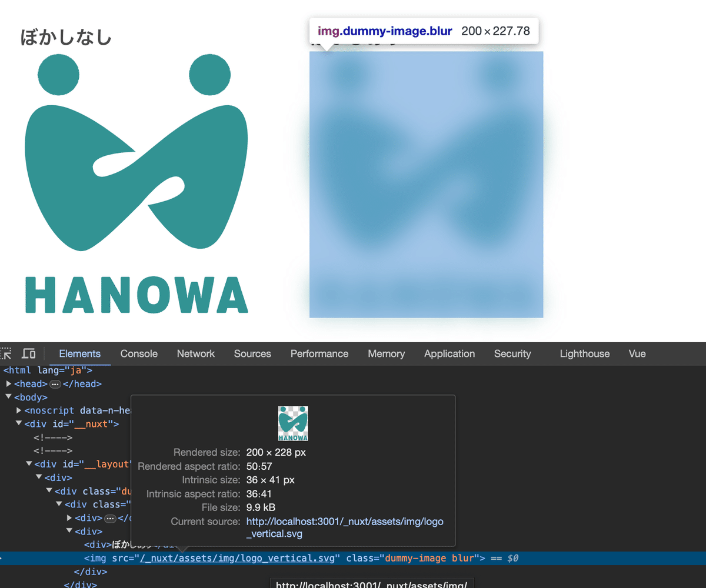Viewport: 706px width, 588px height.
Task: Toggle the device toolbar icon
Action: click(28, 353)
